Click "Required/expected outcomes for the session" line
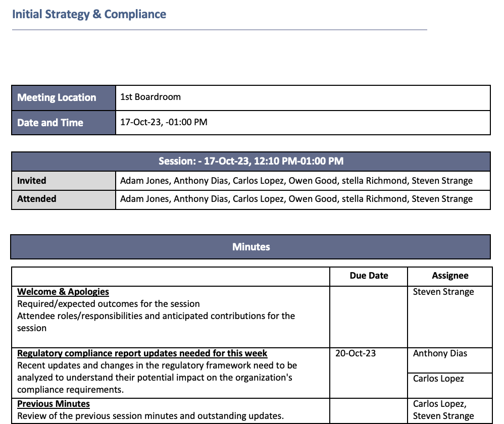Image resolution: width=504 pixels, height=424 pixels. (109, 304)
